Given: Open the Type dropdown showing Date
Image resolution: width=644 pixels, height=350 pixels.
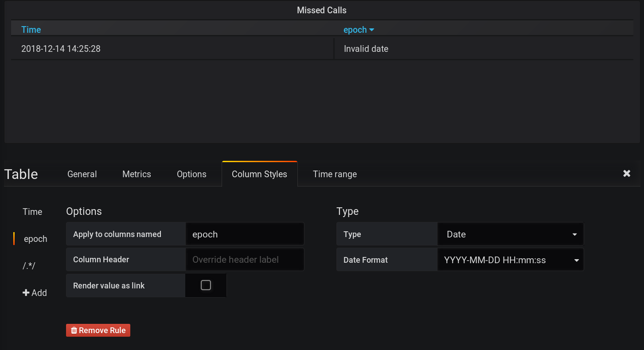Looking at the screenshot, I should coord(510,234).
